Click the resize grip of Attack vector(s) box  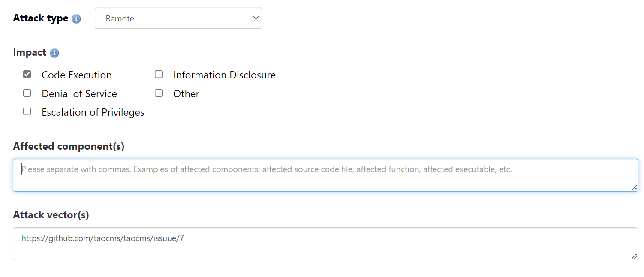click(x=634, y=256)
